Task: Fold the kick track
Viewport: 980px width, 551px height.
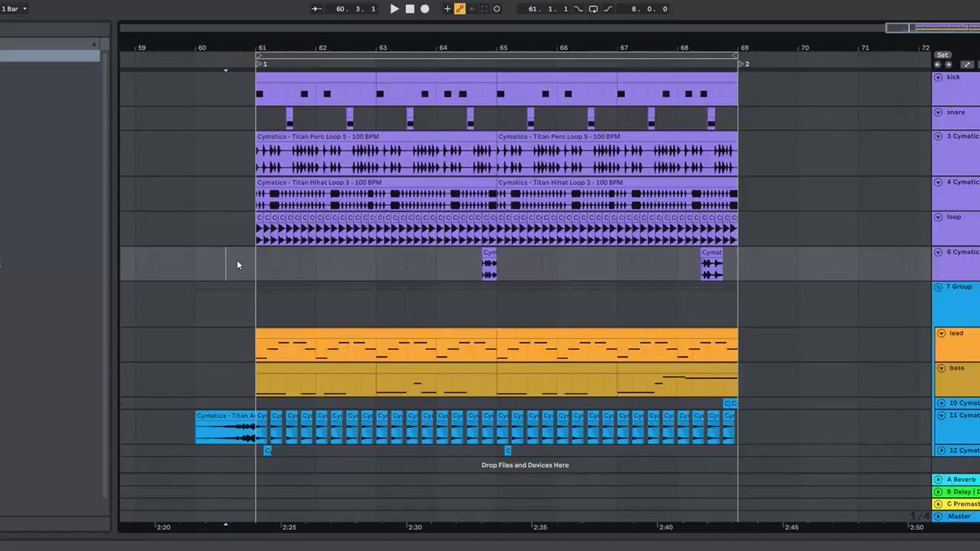Action: pos(938,78)
